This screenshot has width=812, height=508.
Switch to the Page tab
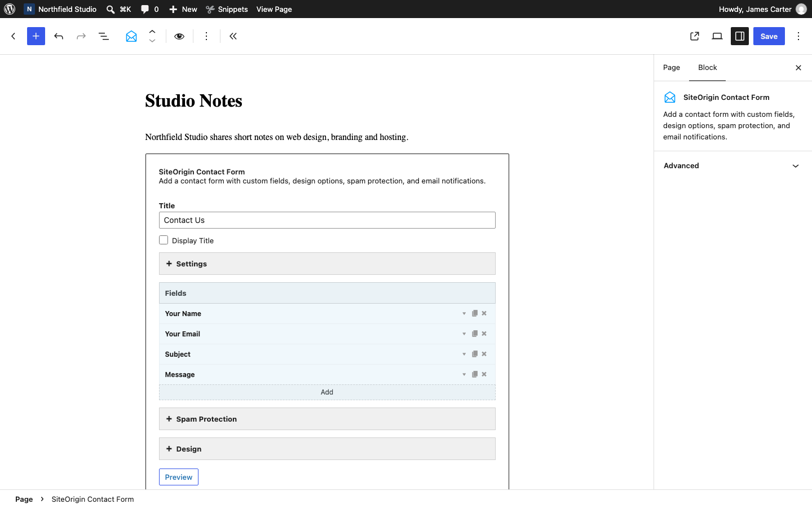point(672,68)
